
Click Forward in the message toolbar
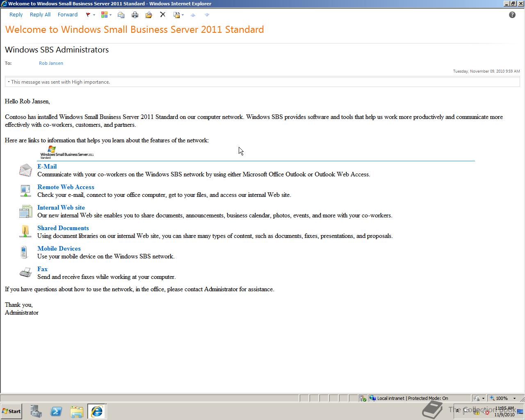coord(68,15)
